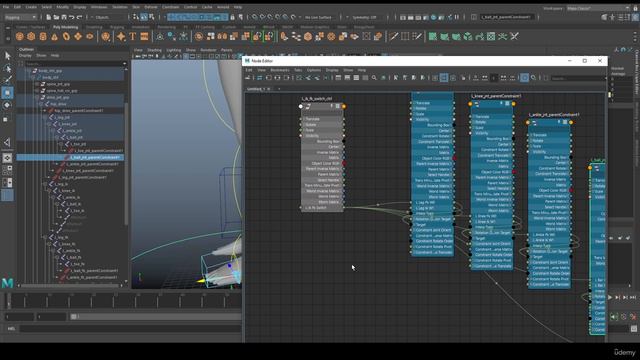Click the range slider handle
This screenshot has width=640, height=360.
click(74, 316)
